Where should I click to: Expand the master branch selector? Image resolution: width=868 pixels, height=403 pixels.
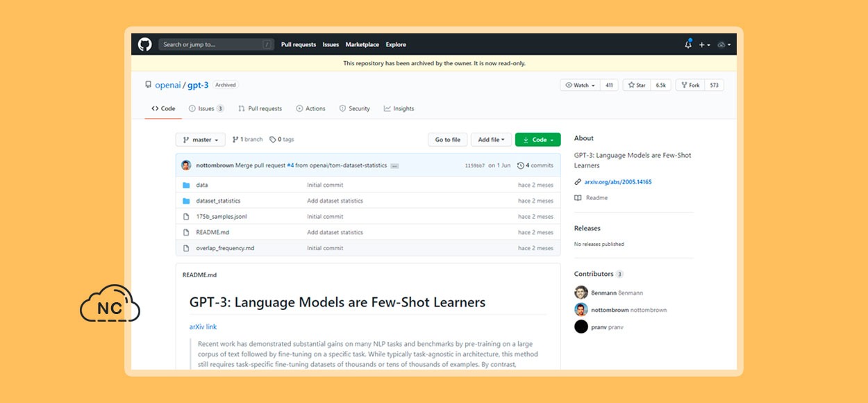(201, 140)
